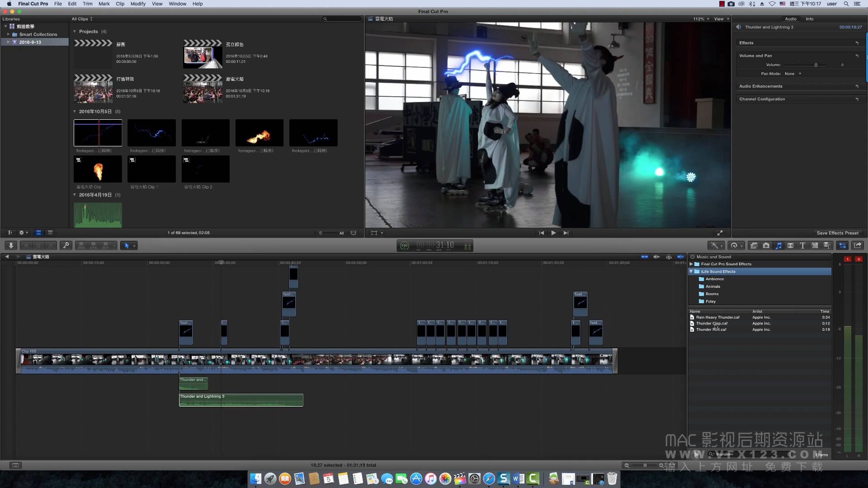The width and height of the screenshot is (868, 488).
Task: Show the Photos browser camera icon
Action: click(766, 245)
